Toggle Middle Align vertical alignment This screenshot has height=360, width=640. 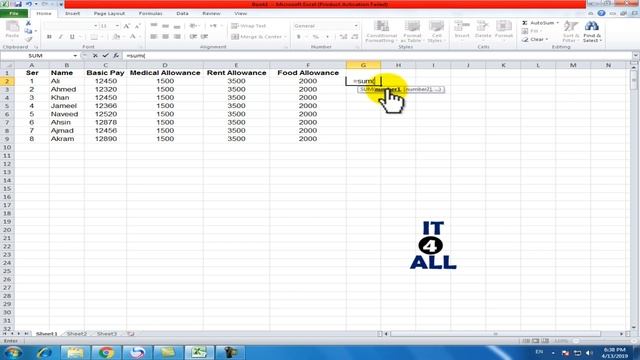[x=165, y=26]
